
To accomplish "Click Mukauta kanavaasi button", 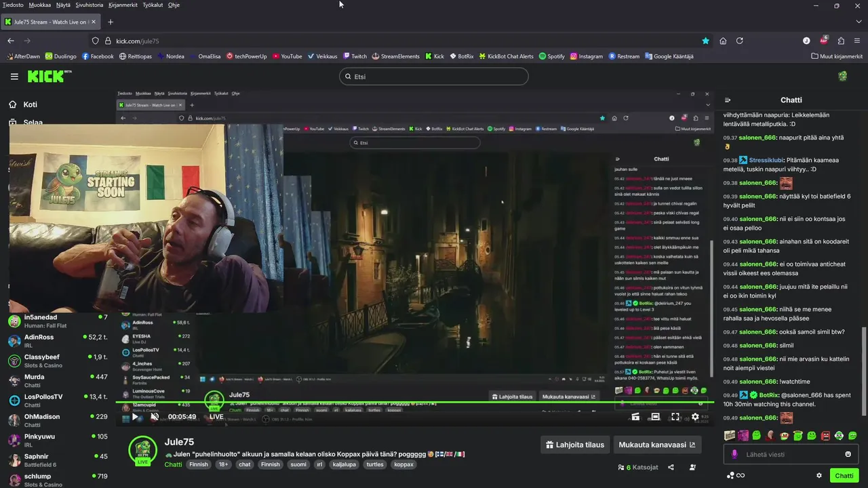I will pos(657,445).
